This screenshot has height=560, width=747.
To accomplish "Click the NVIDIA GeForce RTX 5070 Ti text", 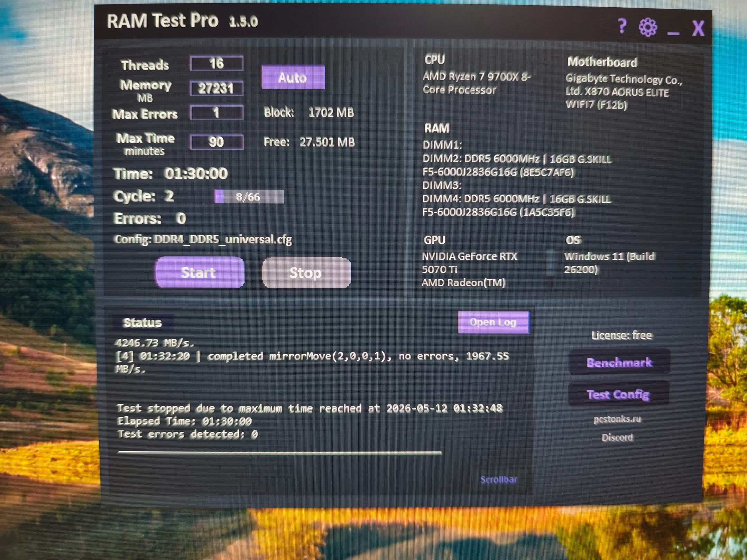I will (469, 263).
